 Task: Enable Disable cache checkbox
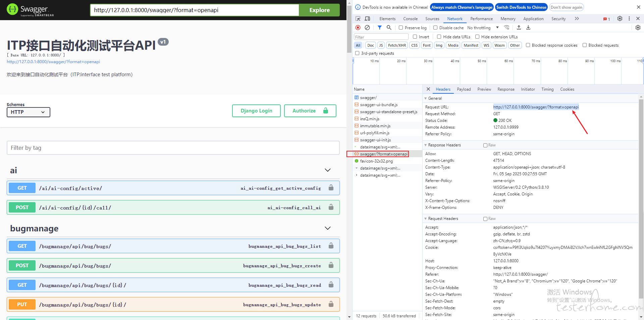pyautogui.click(x=435, y=28)
